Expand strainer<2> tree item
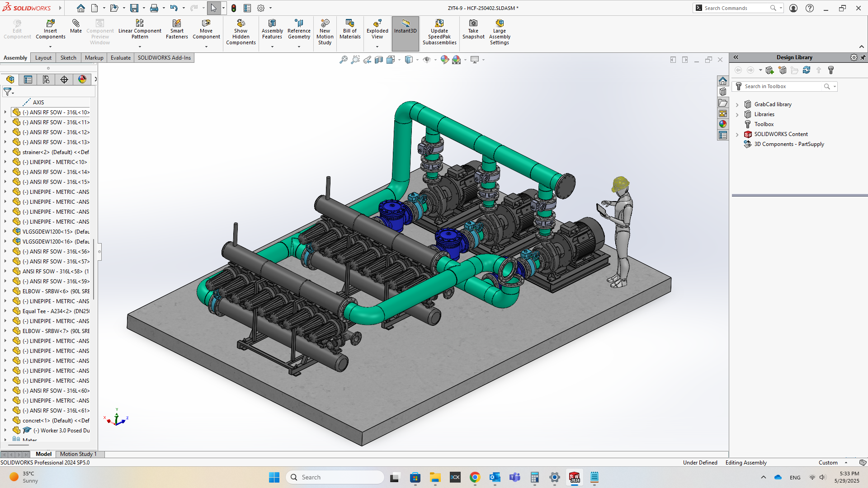The height and width of the screenshot is (488, 868). [5, 152]
